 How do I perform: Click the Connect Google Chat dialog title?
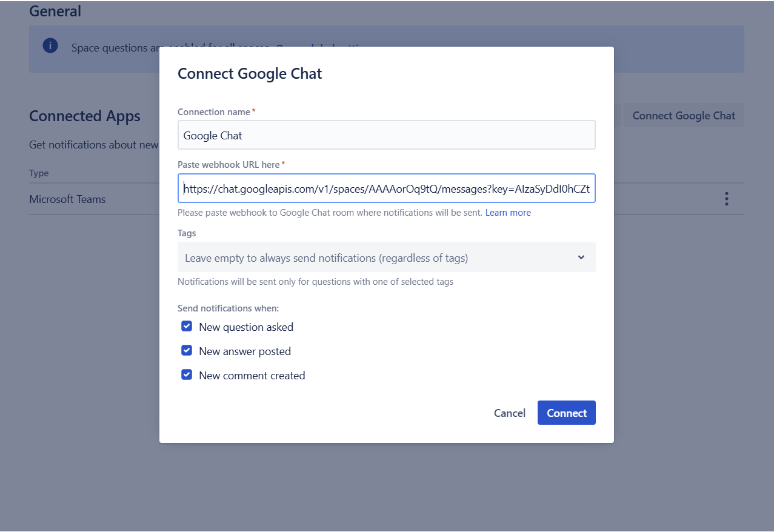click(x=250, y=73)
